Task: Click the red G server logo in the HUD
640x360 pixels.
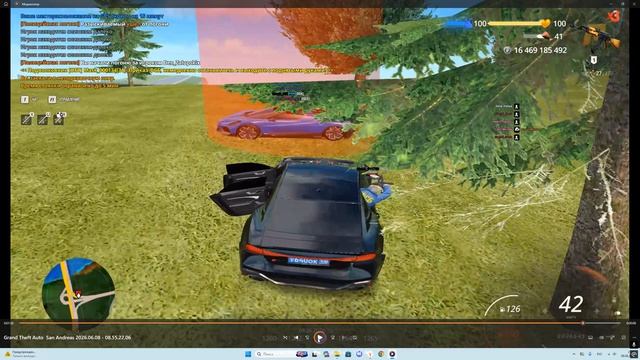Action: point(614,16)
